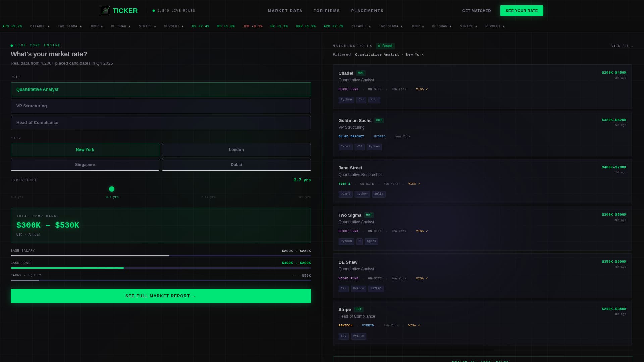The height and width of the screenshot is (362, 644).
Task: Open the For Firms menu
Action: click(x=327, y=11)
